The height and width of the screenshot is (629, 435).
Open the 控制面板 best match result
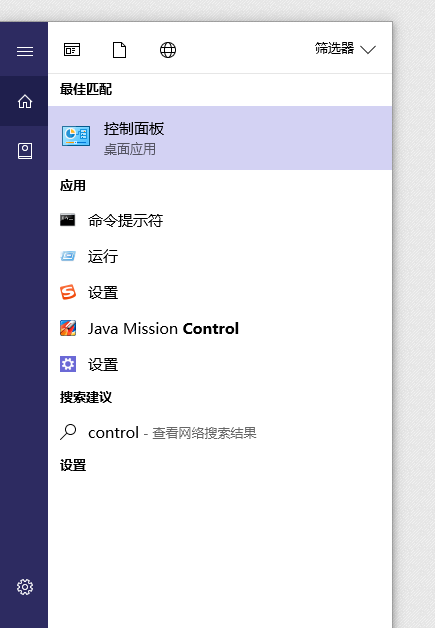coord(220,138)
